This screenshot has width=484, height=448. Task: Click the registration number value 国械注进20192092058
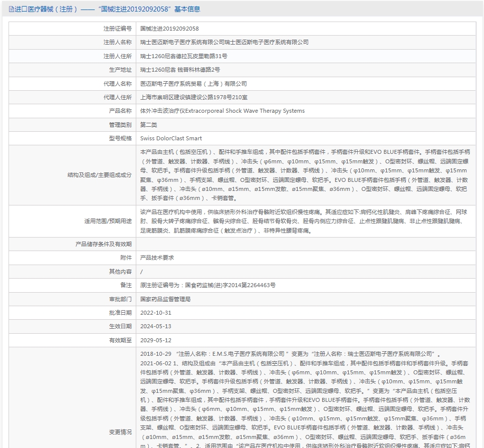(169, 29)
